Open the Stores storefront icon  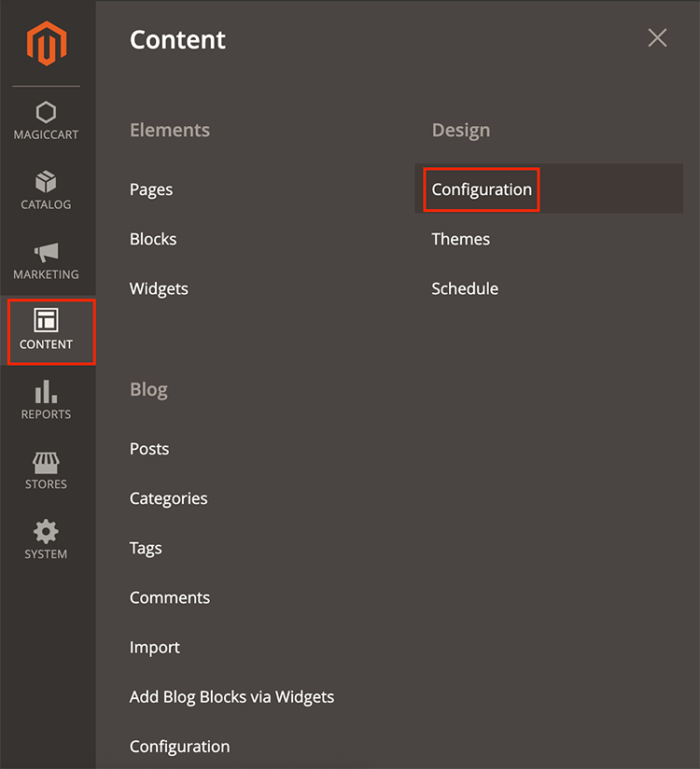coord(46,462)
